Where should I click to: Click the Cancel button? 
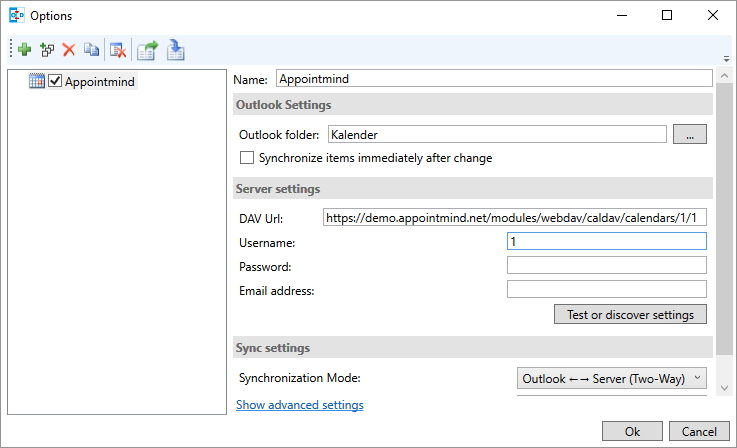(x=699, y=432)
